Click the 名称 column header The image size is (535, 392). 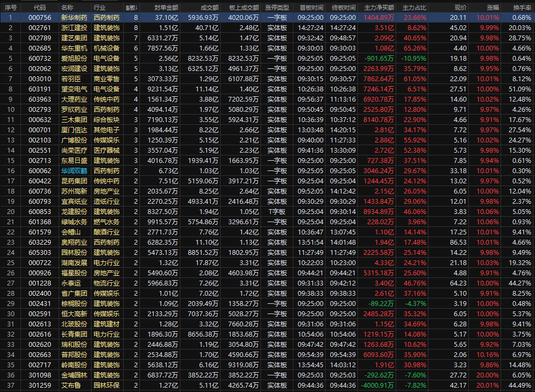[x=67, y=8]
